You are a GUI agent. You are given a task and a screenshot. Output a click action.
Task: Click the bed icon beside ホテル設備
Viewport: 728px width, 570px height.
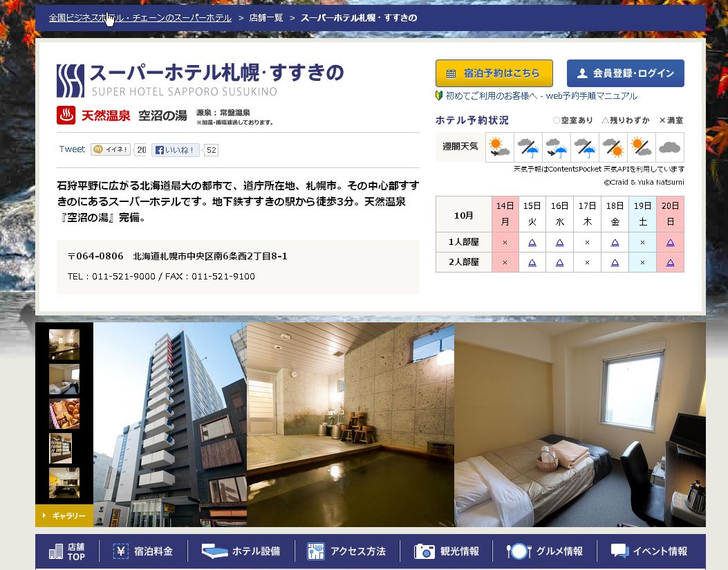pyautogui.click(x=214, y=551)
